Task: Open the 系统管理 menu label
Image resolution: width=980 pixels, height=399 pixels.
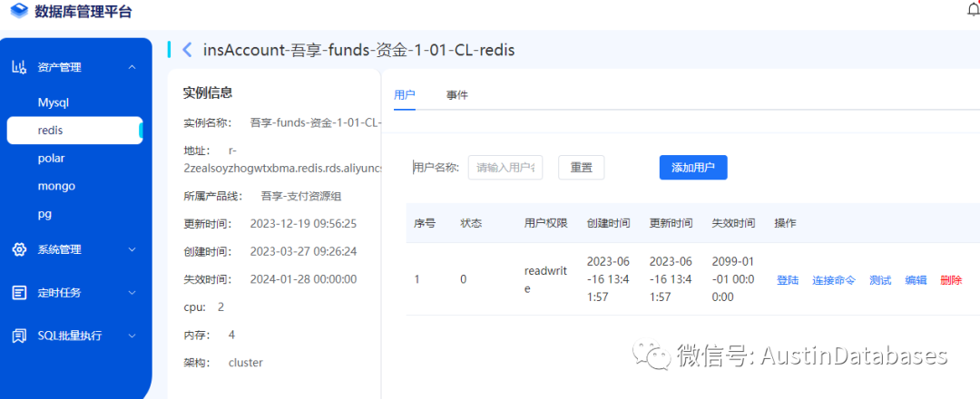Action: tap(59, 249)
